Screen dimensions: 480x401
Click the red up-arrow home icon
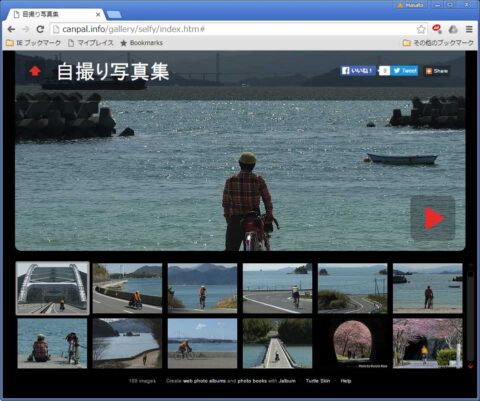(x=35, y=71)
